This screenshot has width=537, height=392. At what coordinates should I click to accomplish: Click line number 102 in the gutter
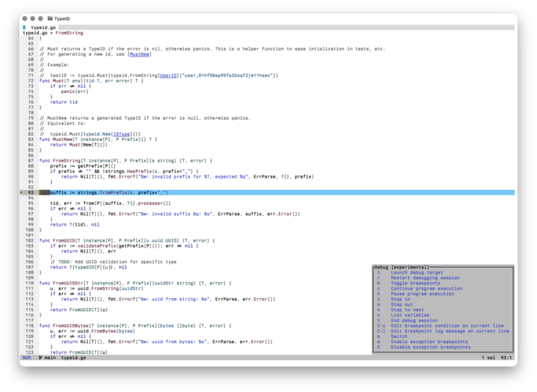tap(30, 241)
